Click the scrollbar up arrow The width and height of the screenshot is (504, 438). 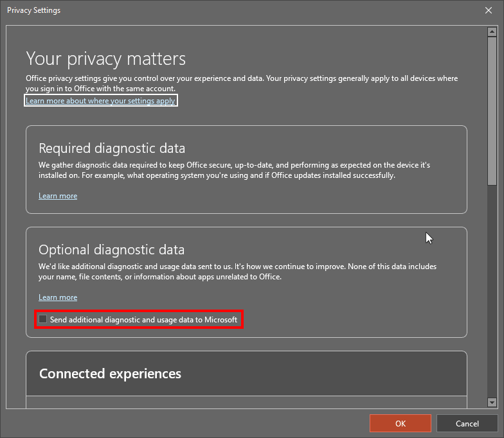point(492,32)
